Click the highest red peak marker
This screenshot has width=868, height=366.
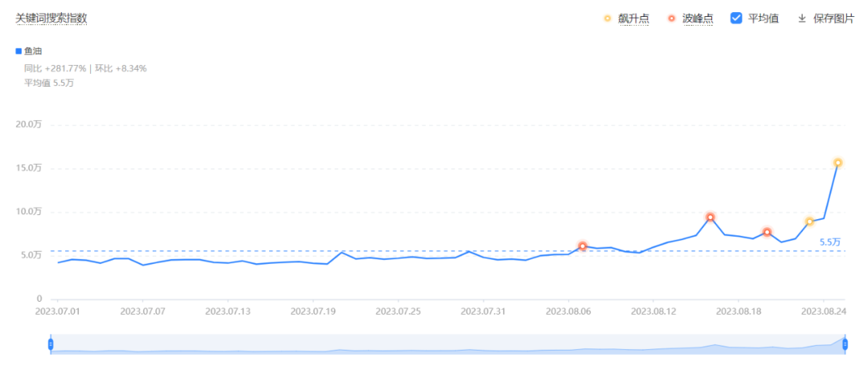[710, 218]
